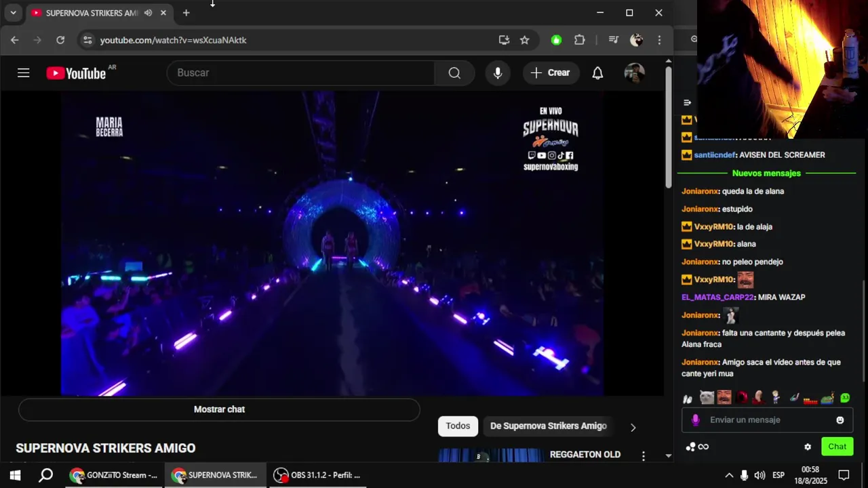This screenshot has width=868, height=488.
Task: Go forward in browser history
Action: (37, 40)
